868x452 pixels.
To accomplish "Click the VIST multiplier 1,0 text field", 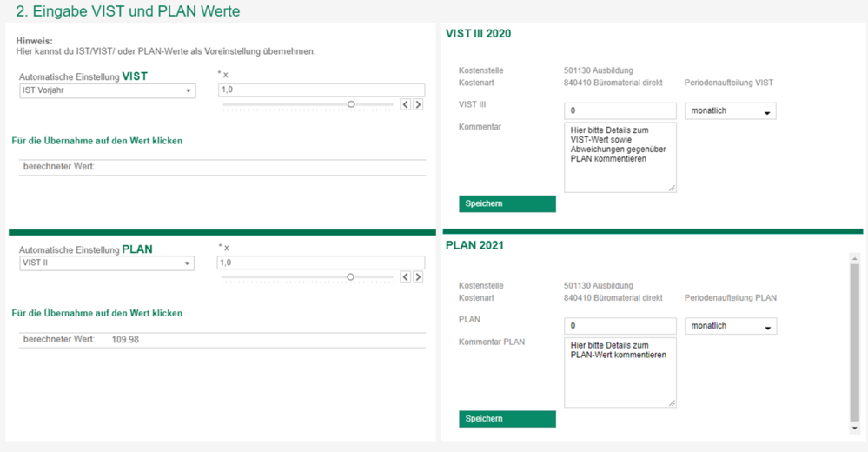I will (x=321, y=90).
